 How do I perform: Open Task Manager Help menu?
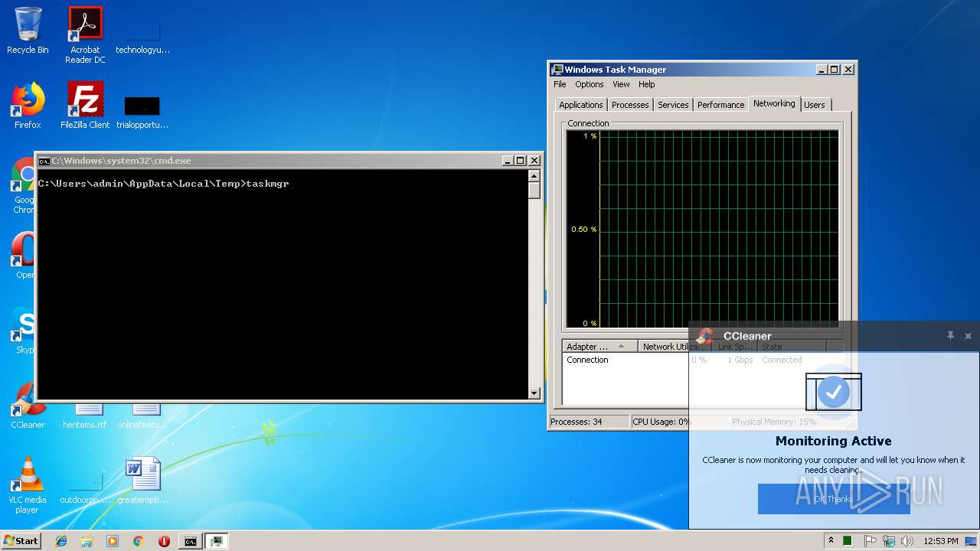point(647,84)
